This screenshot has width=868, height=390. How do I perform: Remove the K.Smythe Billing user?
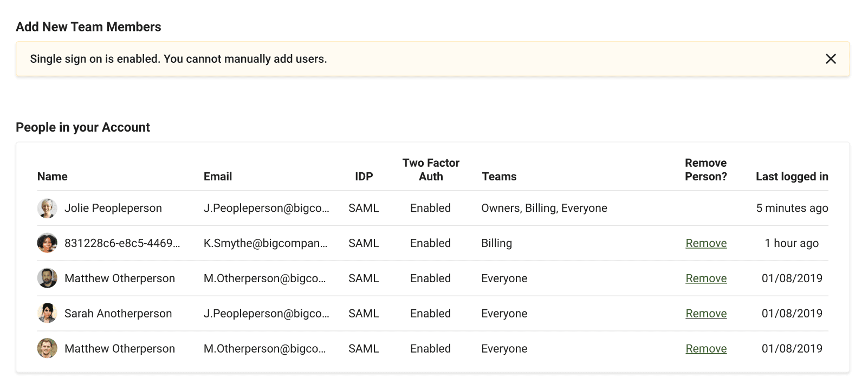coord(705,243)
